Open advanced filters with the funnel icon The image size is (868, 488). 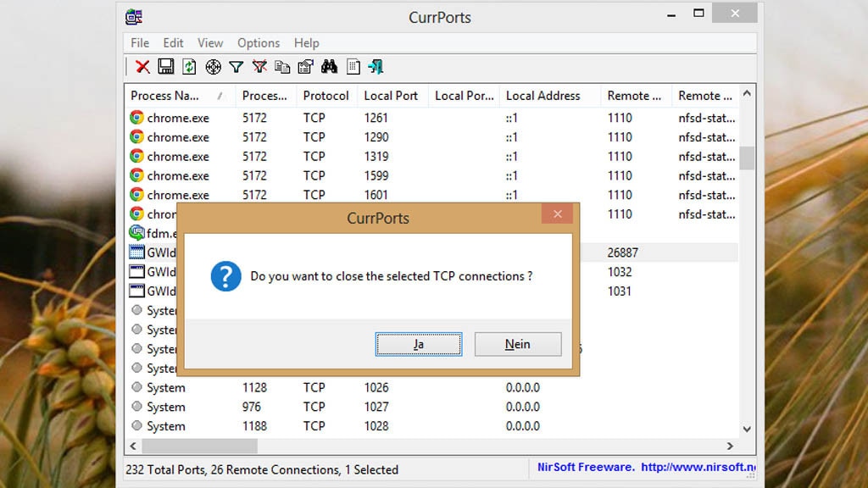pos(236,68)
